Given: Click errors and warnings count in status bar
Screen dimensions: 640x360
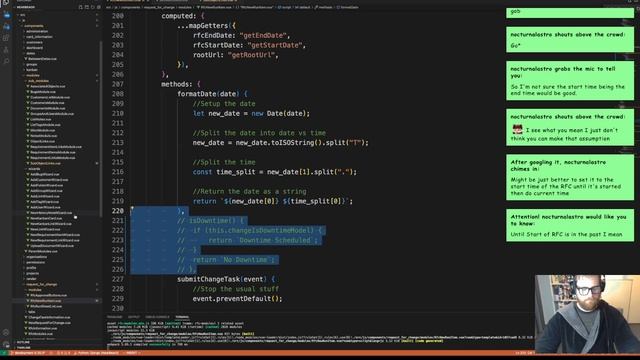Looking at the screenshot, I should pos(63,353).
